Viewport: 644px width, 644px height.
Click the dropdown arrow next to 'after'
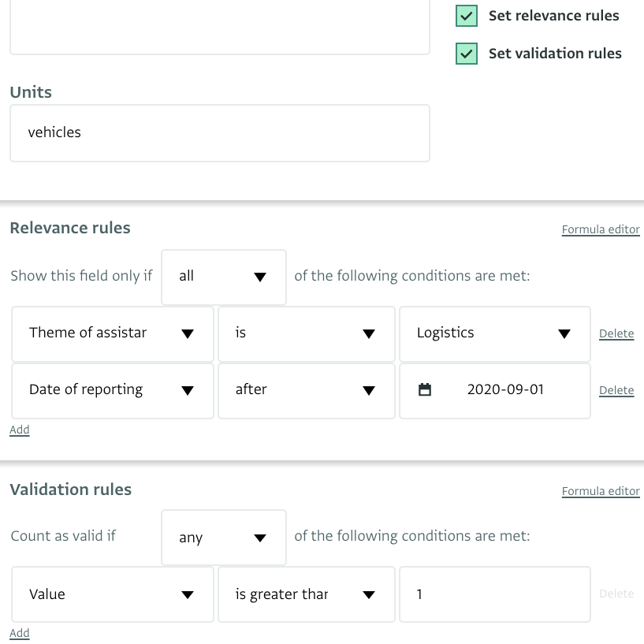(368, 389)
